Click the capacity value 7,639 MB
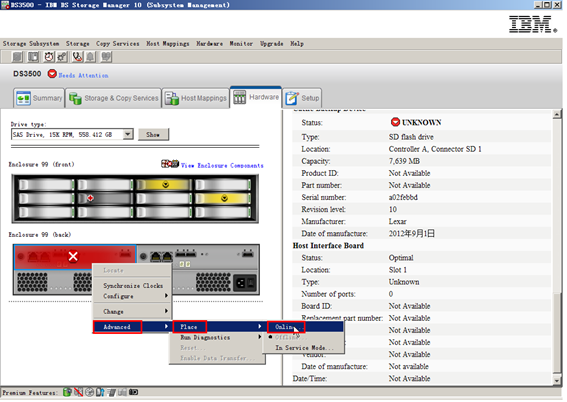The image size is (567, 402). coord(404,161)
